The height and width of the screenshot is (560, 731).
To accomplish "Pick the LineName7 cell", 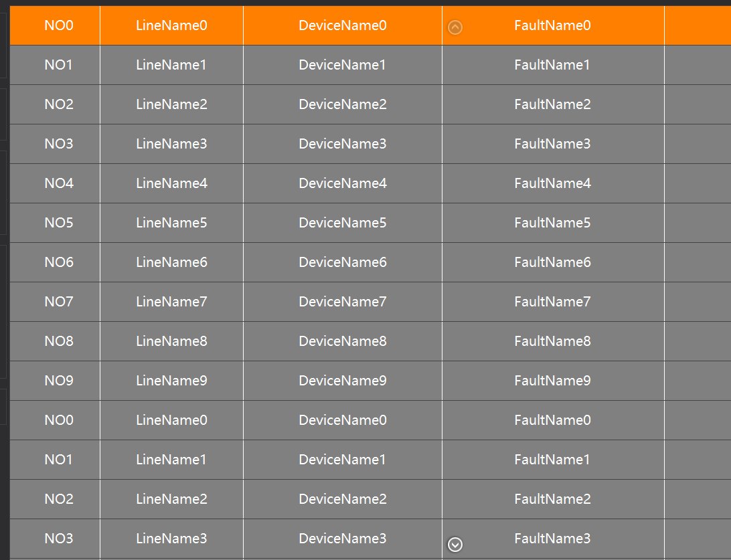I will (x=171, y=302).
